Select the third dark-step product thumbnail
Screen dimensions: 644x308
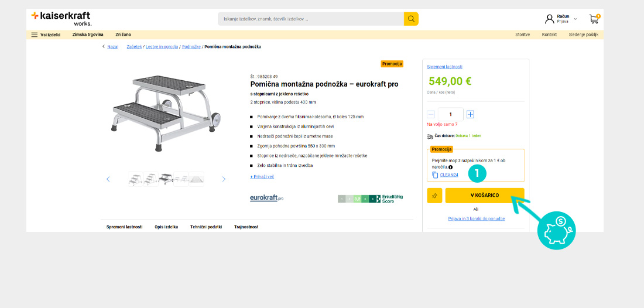pyautogui.click(x=166, y=179)
